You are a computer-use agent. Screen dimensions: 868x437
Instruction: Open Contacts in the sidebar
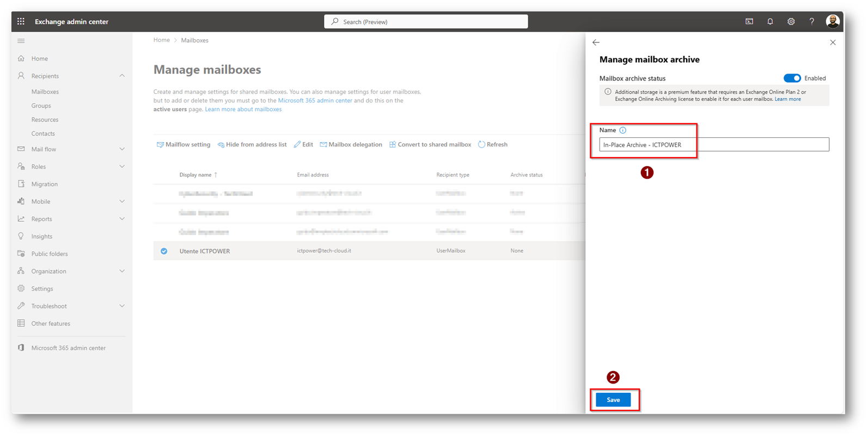[x=43, y=133]
